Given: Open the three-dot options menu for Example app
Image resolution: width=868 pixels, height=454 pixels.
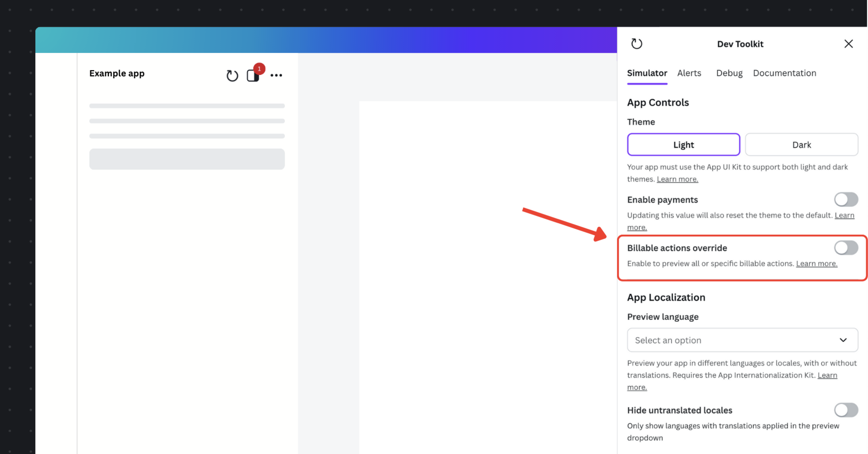Looking at the screenshot, I should pos(277,75).
